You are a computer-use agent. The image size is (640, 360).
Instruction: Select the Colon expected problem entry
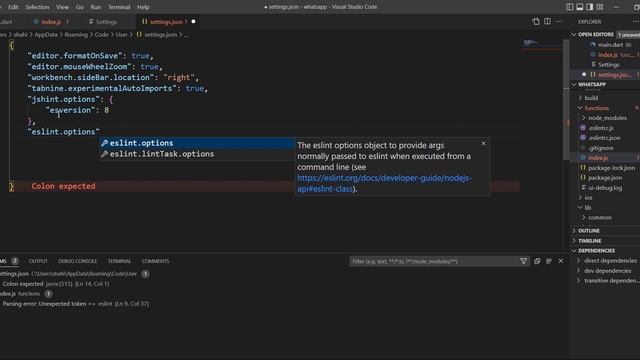(x=56, y=284)
